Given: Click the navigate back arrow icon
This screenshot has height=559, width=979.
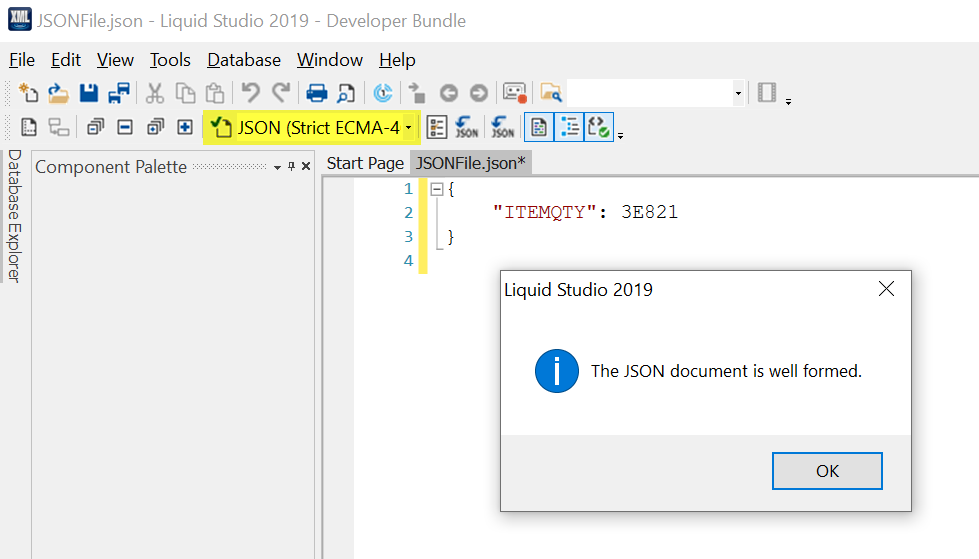Looking at the screenshot, I should point(449,93).
